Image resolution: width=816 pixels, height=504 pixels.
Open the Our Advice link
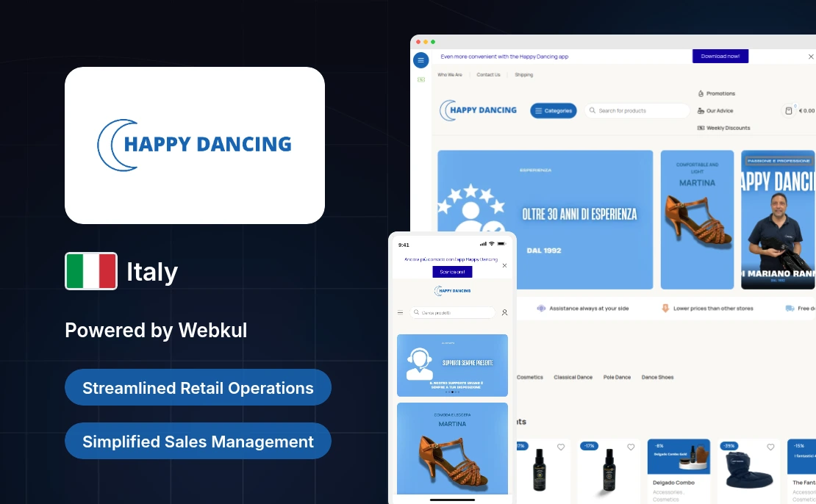tap(719, 111)
